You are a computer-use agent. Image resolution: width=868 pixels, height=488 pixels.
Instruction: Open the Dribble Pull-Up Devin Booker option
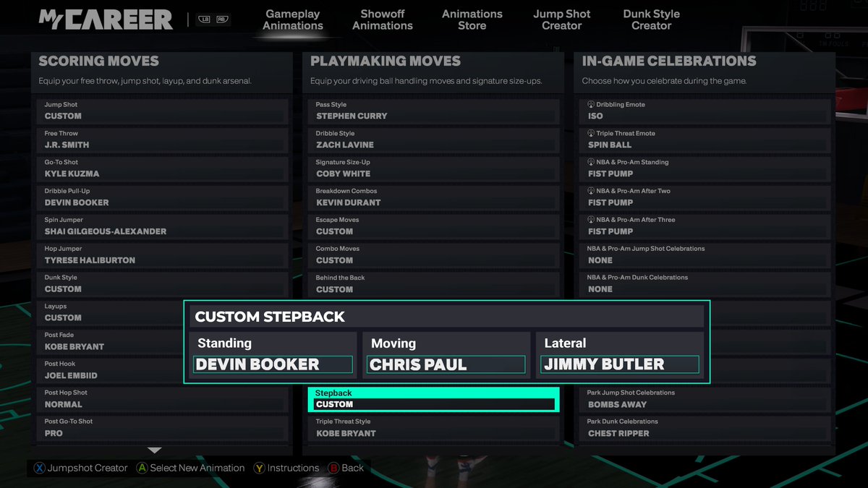coord(162,197)
